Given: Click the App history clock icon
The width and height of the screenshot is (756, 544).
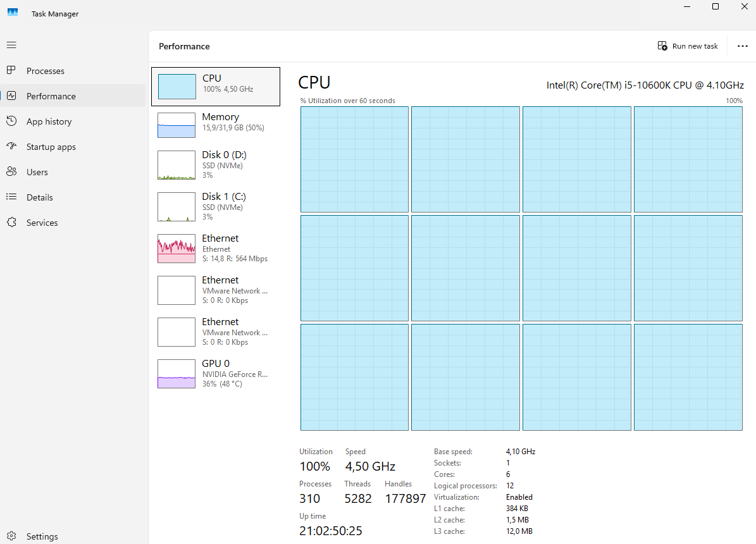Looking at the screenshot, I should [x=11, y=121].
